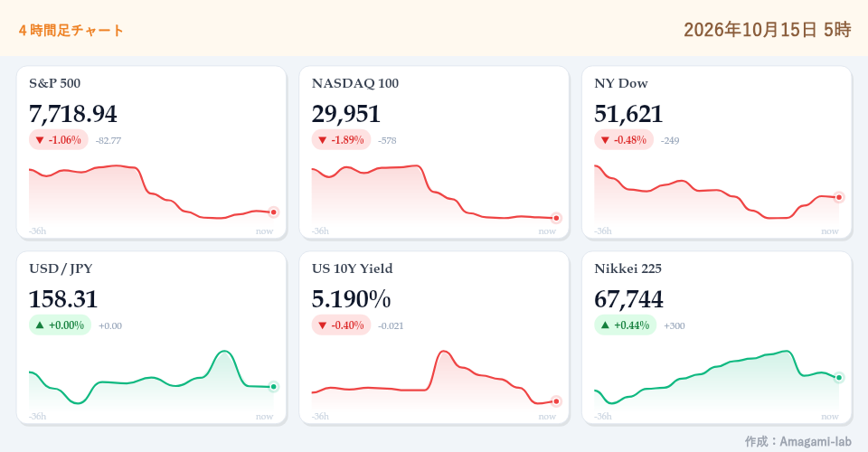
Task: Select the NY Dow value 51,621
Action: click(629, 114)
